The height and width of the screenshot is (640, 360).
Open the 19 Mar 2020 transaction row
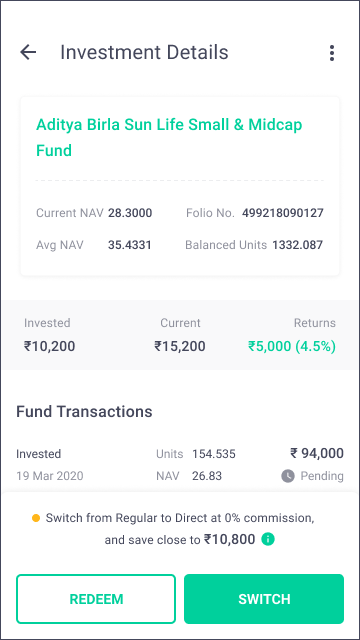click(180, 465)
